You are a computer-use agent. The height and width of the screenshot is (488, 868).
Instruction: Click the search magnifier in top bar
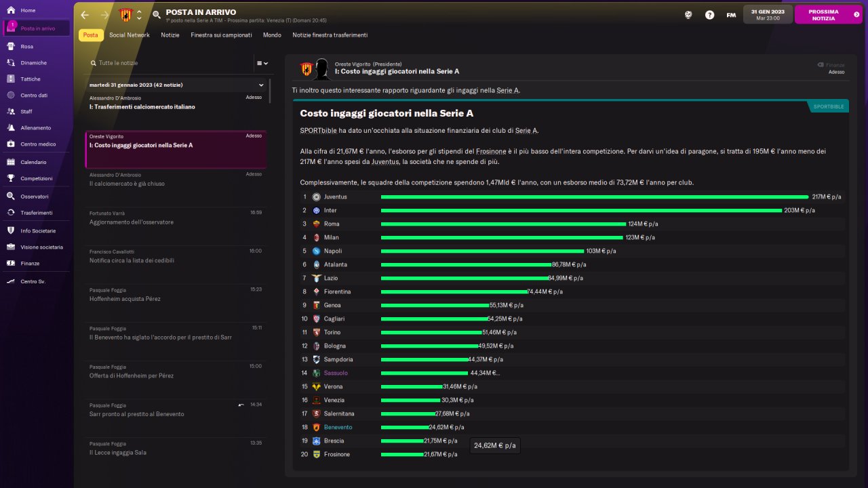click(x=157, y=14)
